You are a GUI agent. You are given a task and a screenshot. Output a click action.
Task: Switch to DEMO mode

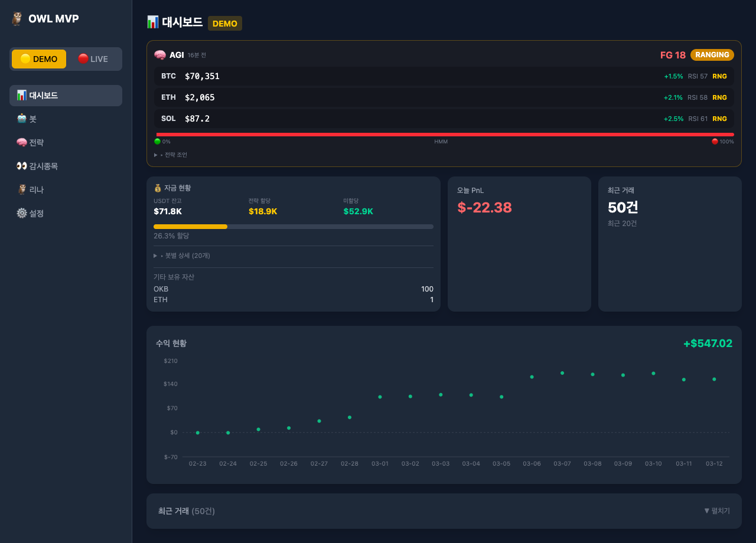click(38, 58)
